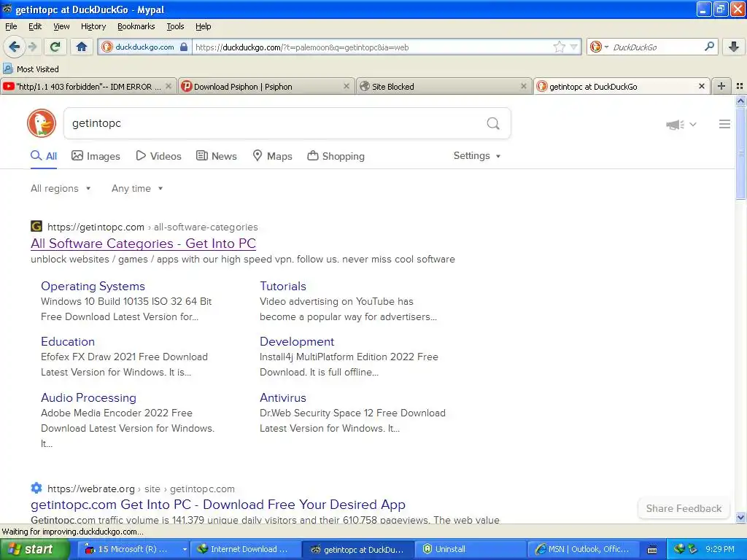Open a new tab with plus button
Viewport: 747px width, 560px height.
tap(721, 86)
